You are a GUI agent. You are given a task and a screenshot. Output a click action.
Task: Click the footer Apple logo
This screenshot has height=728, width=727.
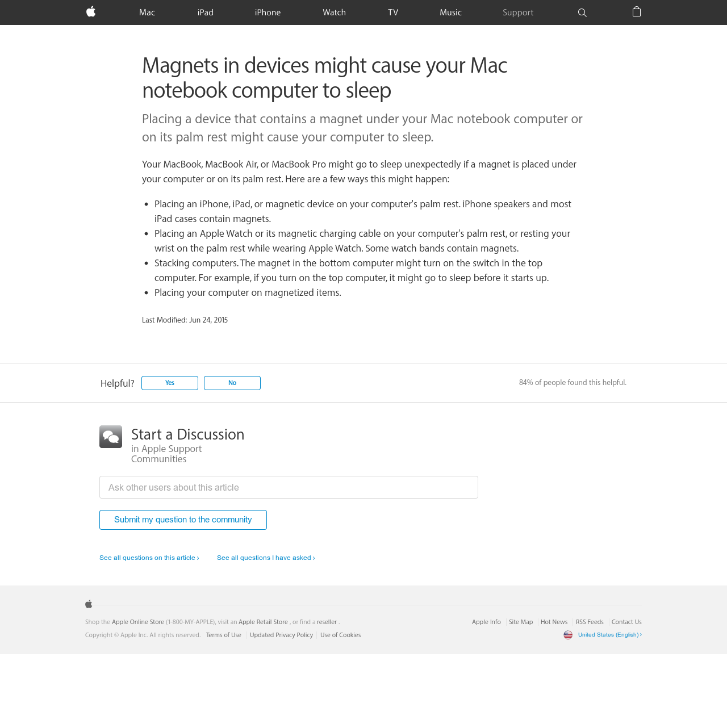point(89,604)
